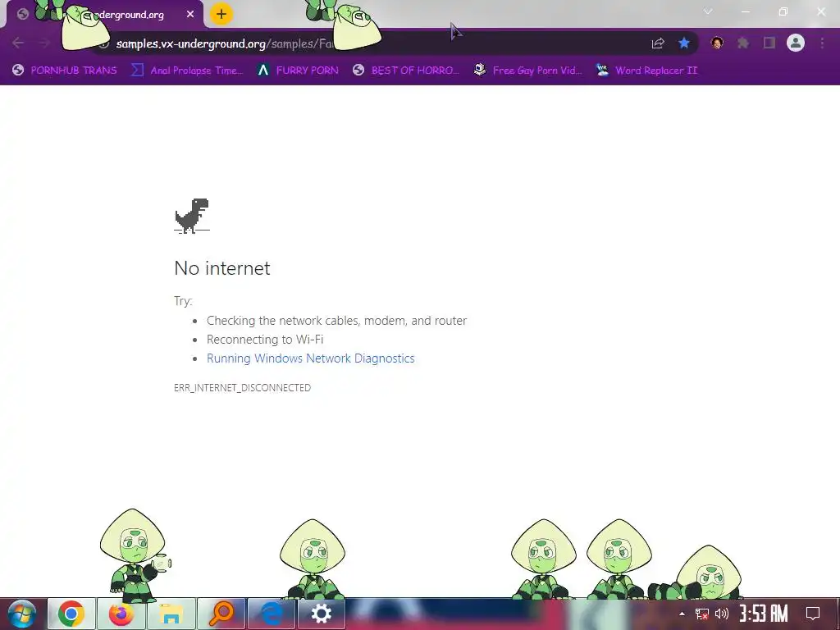Click the offline dinosaur image
Image resolution: width=840 pixels, height=630 pixels.
pos(192,216)
